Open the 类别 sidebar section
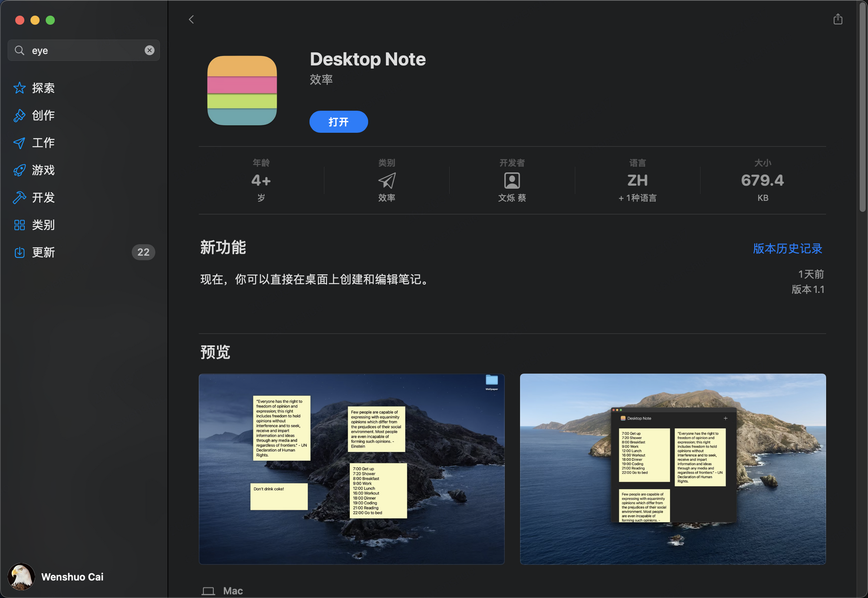Image resolution: width=868 pixels, height=598 pixels. [84, 225]
